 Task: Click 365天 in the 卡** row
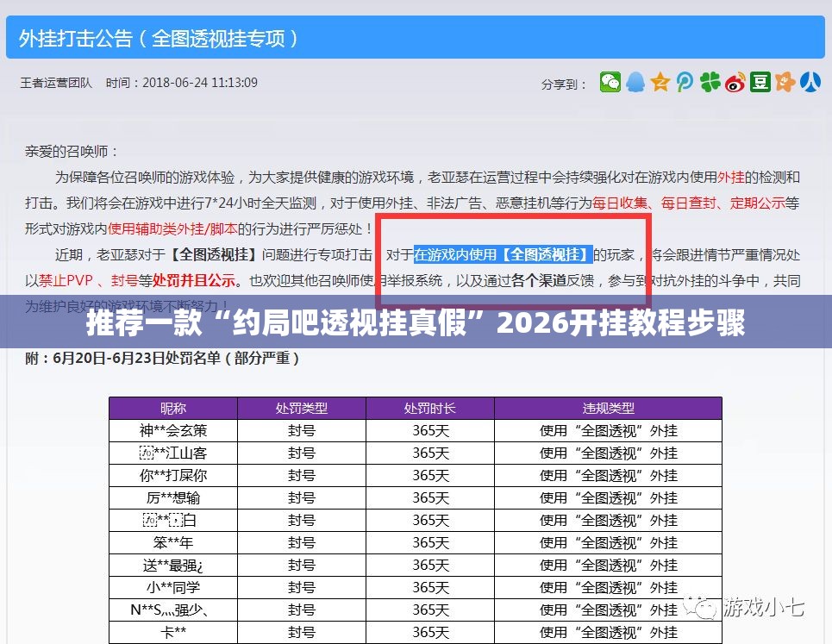pyautogui.click(x=430, y=632)
